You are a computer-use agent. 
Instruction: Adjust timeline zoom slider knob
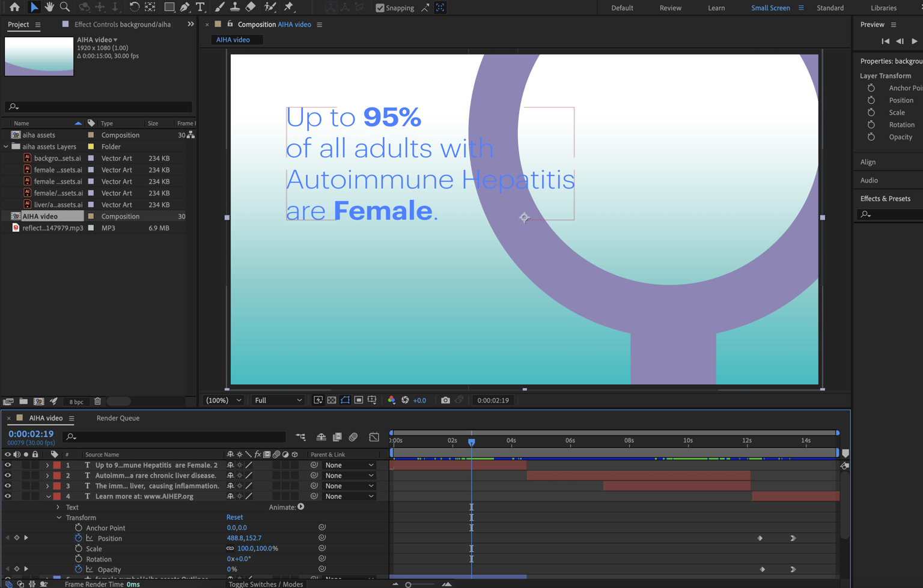408,584
